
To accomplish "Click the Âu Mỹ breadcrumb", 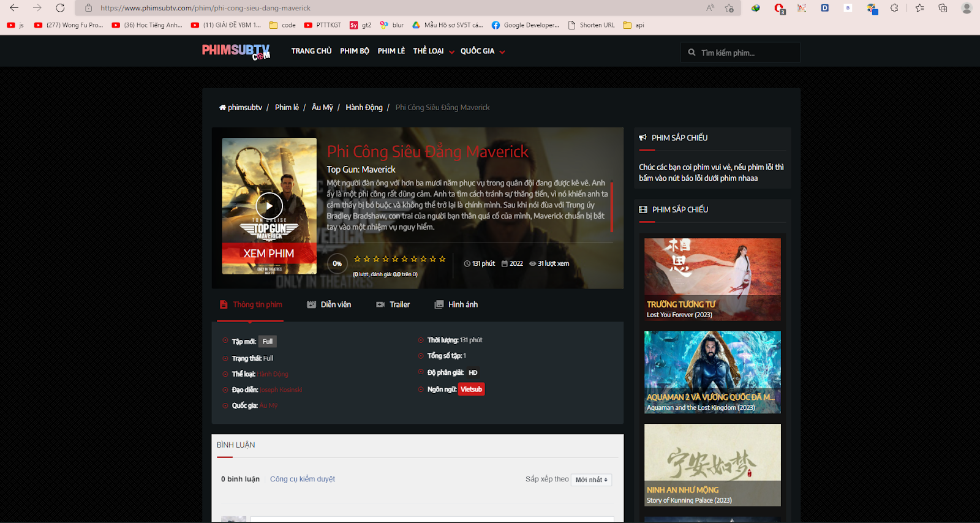I will pos(322,108).
